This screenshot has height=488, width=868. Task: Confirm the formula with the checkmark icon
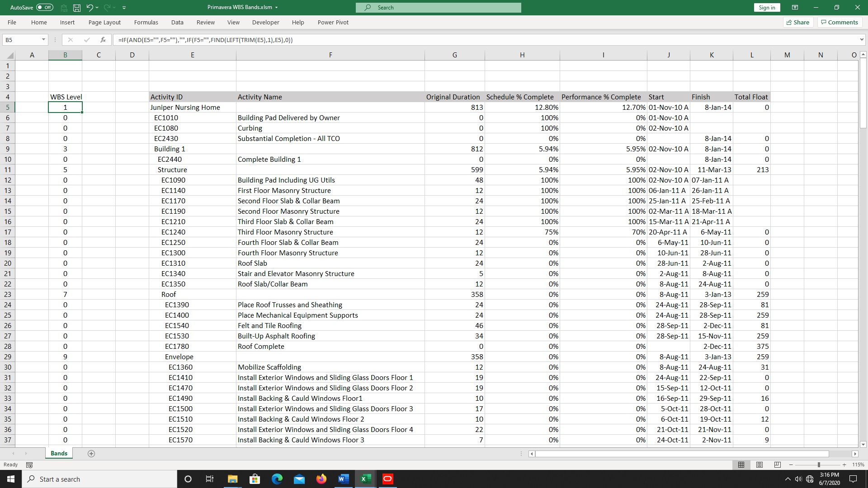tap(87, 40)
